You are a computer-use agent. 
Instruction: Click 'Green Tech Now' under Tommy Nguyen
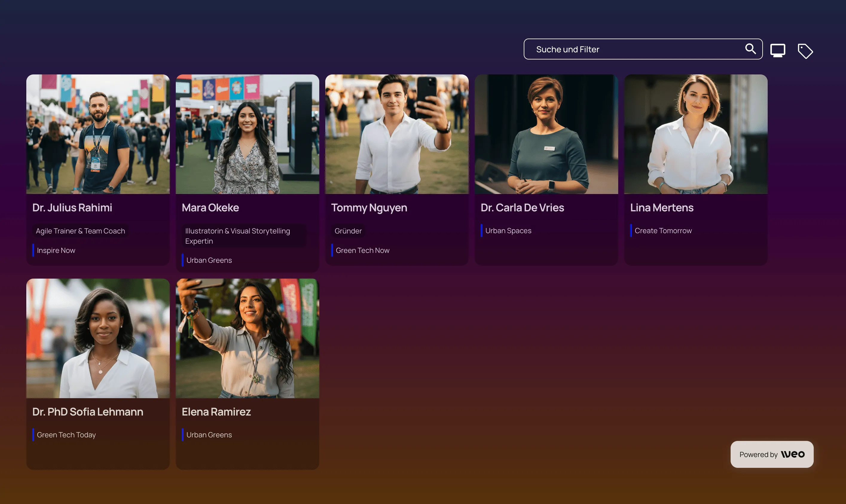click(x=362, y=250)
